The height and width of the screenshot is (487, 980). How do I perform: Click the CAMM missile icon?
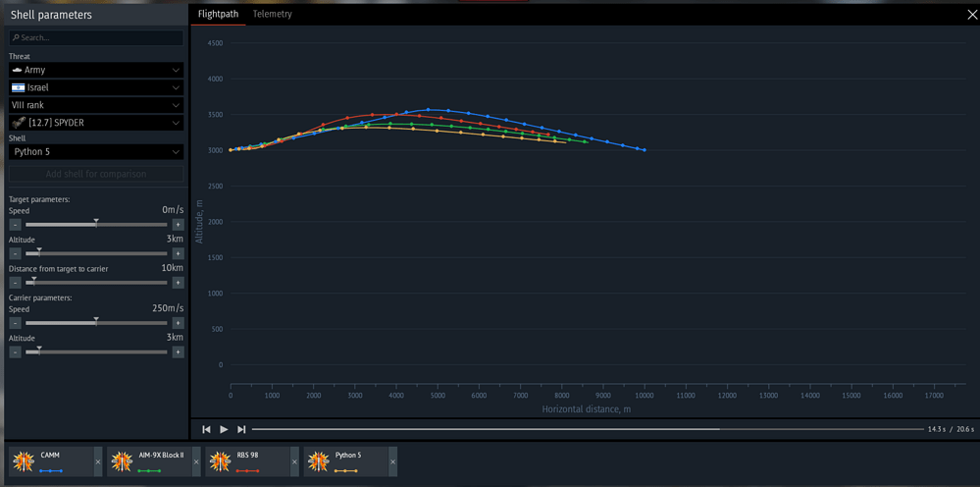point(24,462)
